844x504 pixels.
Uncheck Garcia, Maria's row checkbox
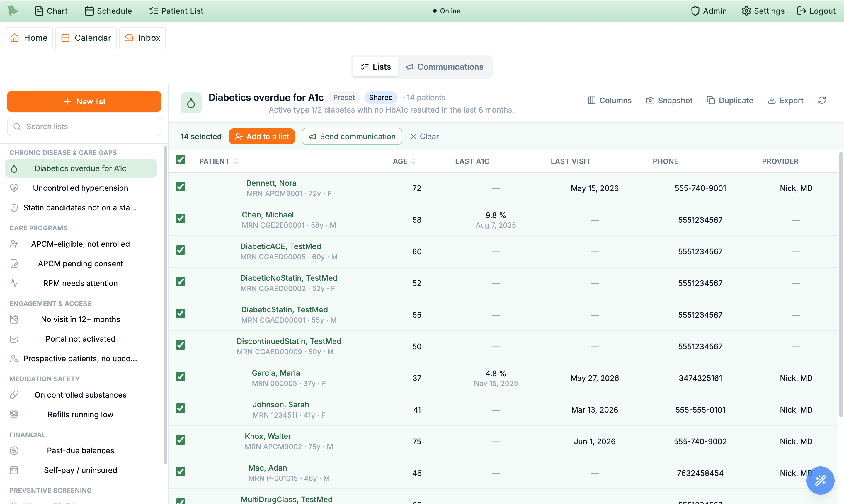[180, 376]
